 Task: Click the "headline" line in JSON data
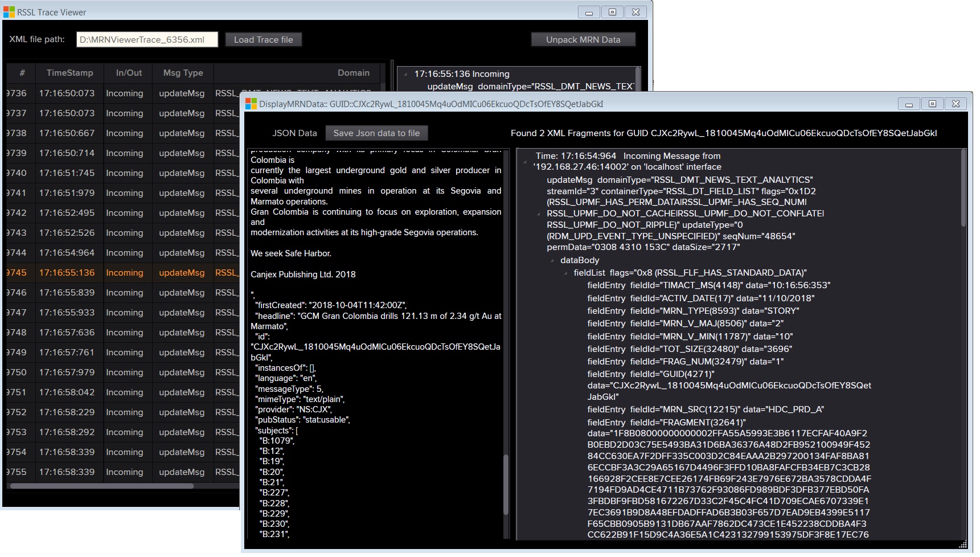point(376,321)
